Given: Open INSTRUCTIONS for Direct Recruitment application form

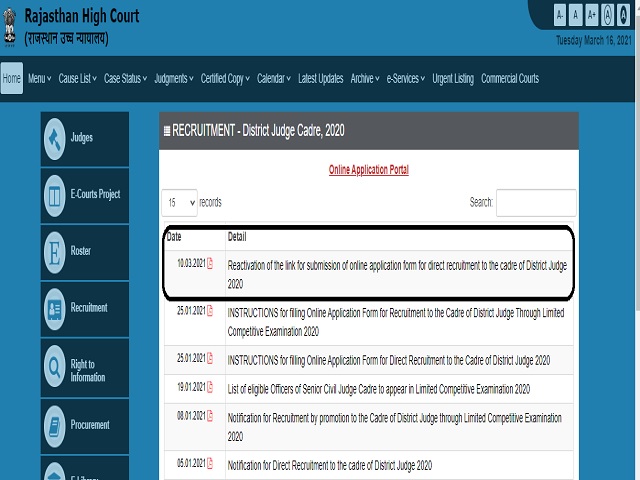Looking at the screenshot, I should click(x=389, y=360).
